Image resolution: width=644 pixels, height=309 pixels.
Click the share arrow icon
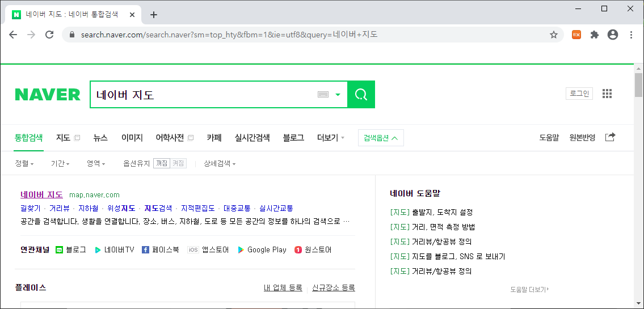(x=611, y=137)
